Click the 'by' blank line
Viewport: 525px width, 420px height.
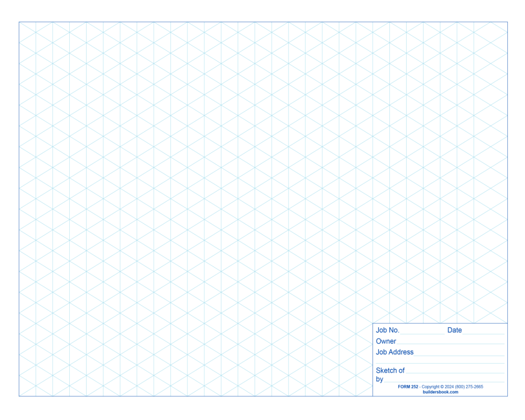444,382
